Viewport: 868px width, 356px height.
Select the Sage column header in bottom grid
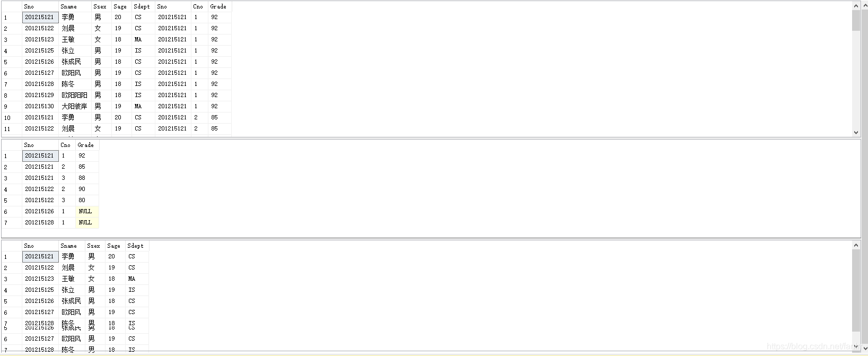click(114, 246)
